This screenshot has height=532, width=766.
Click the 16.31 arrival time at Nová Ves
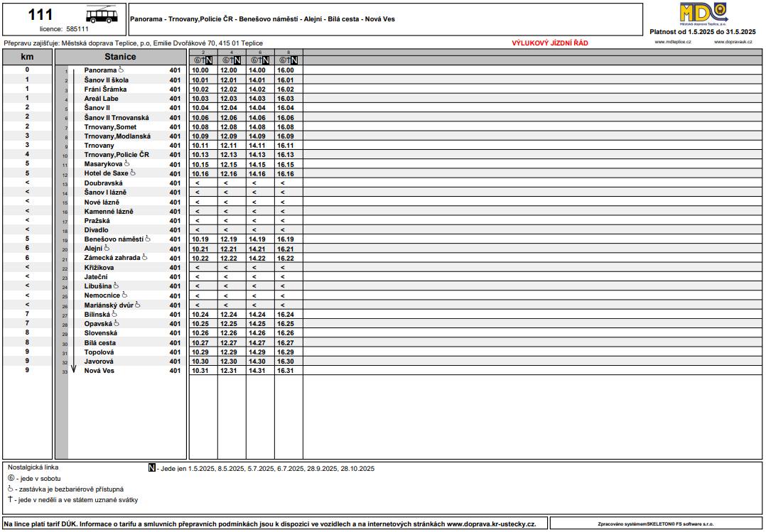286,371
